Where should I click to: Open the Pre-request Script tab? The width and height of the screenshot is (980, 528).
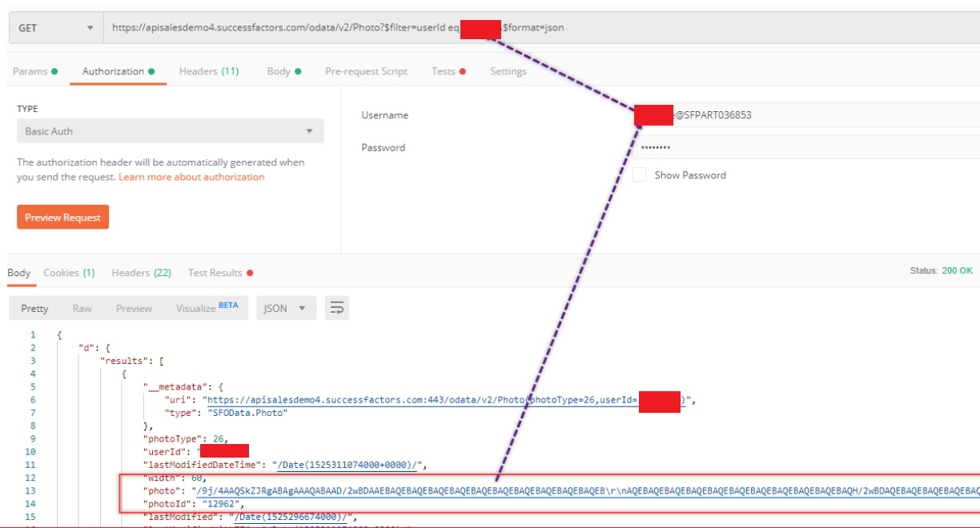[366, 71]
